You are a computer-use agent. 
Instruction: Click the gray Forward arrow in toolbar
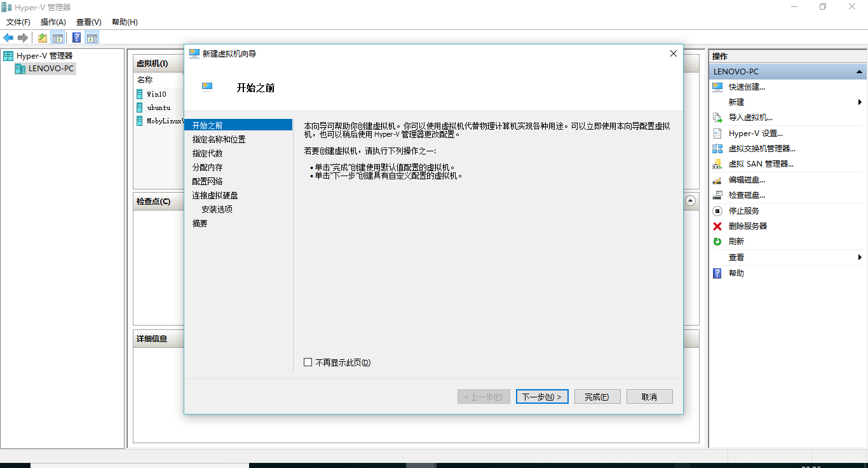click(23, 38)
